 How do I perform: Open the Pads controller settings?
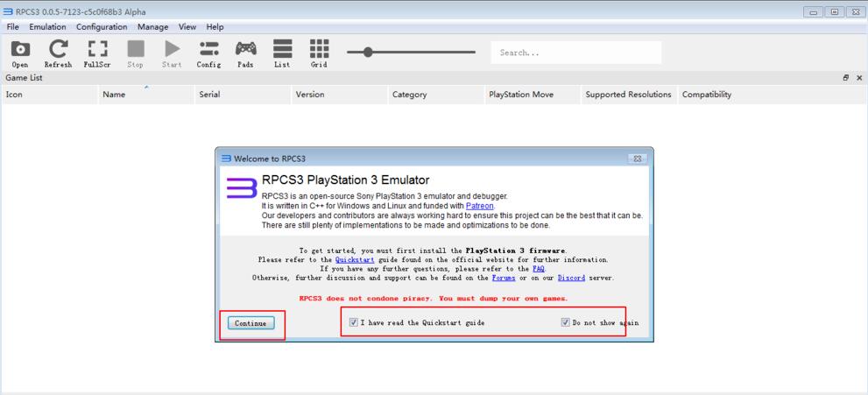click(x=246, y=53)
